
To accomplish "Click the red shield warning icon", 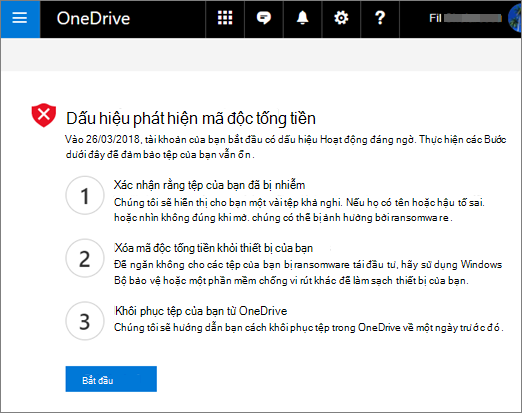I will coord(44,115).
